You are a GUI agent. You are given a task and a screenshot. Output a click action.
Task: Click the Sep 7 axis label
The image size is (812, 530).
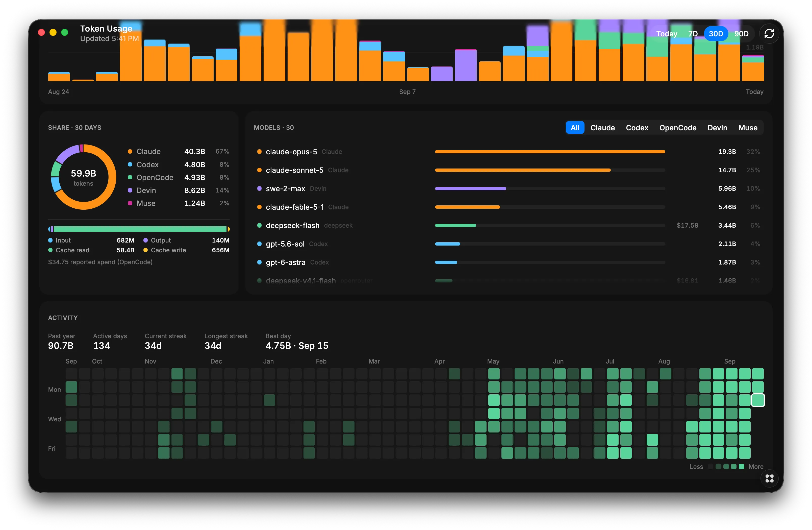pos(407,92)
